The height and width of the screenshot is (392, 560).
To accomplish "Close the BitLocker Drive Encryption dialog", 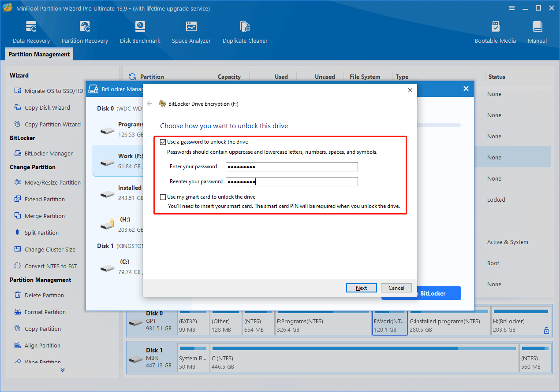I will tap(410, 90).
